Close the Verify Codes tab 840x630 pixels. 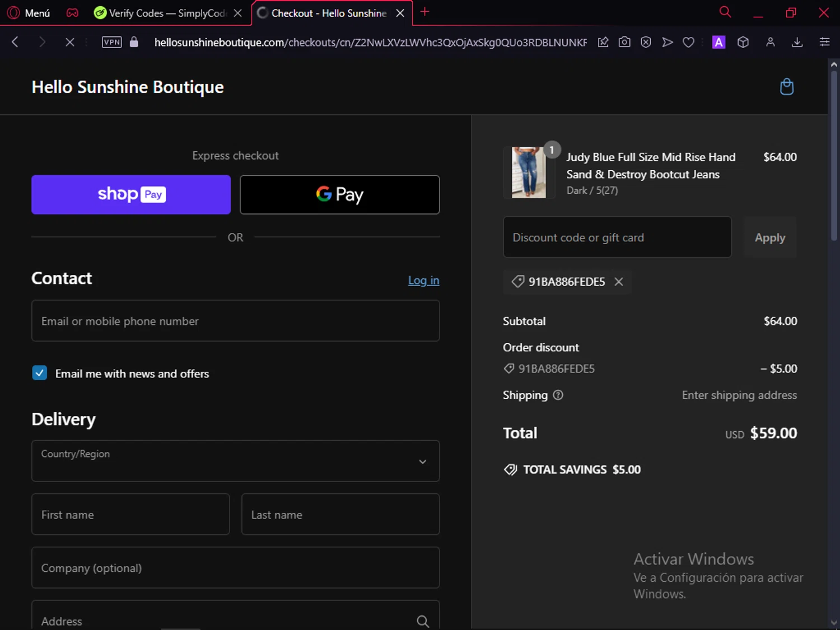pos(238,13)
